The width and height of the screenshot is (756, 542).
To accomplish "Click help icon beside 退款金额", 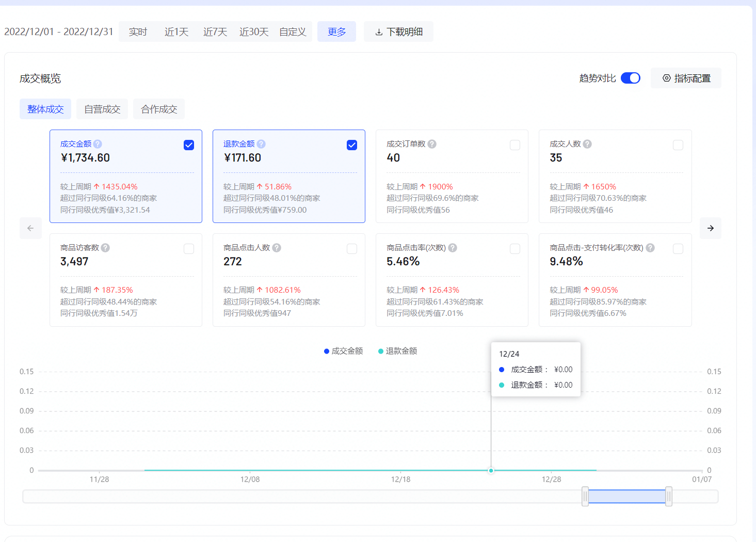I will (x=261, y=144).
